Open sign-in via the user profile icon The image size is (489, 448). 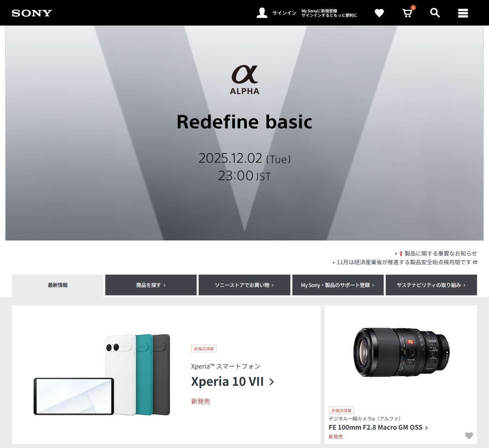(262, 13)
